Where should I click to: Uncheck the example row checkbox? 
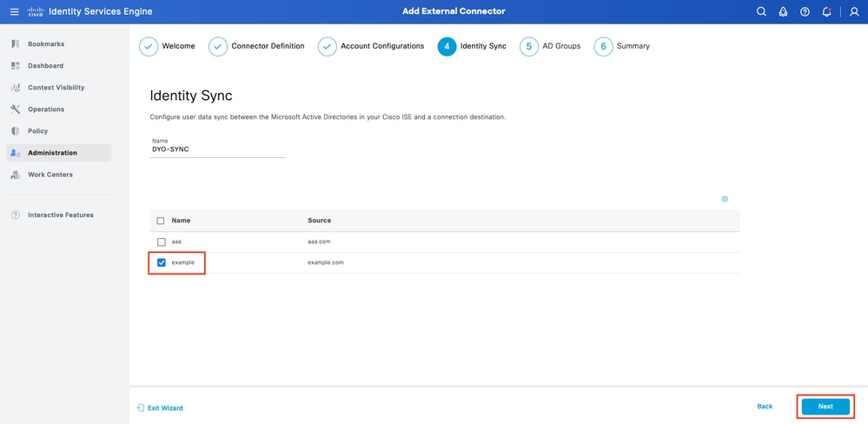click(161, 262)
